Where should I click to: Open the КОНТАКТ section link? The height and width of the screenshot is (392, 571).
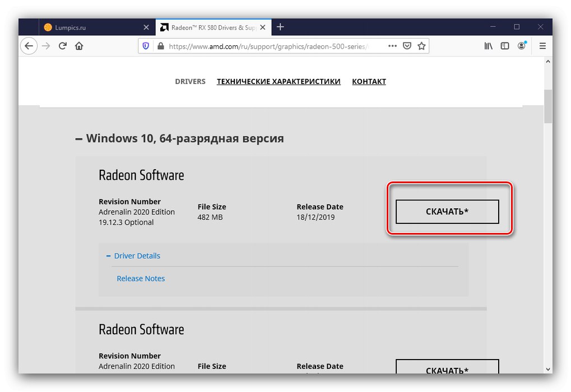point(369,82)
